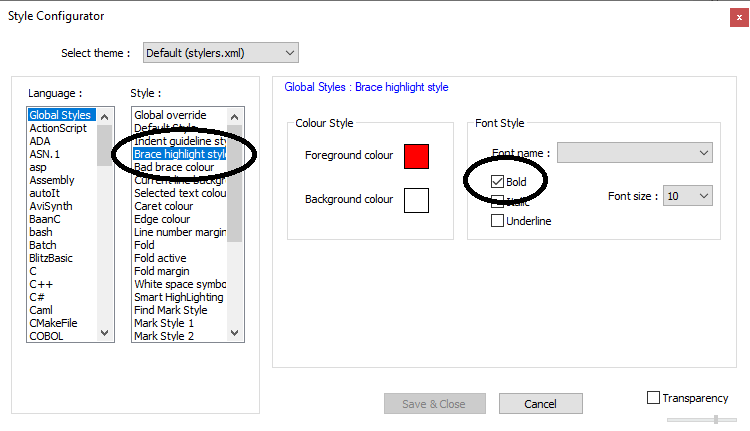Screen dimensions: 750x431
Task: Select White space symbol style
Action: coord(179,284)
